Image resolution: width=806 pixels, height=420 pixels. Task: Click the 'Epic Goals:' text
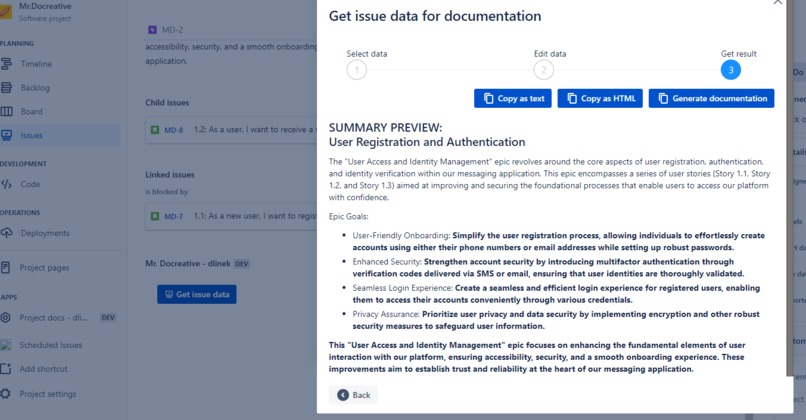[349, 216]
